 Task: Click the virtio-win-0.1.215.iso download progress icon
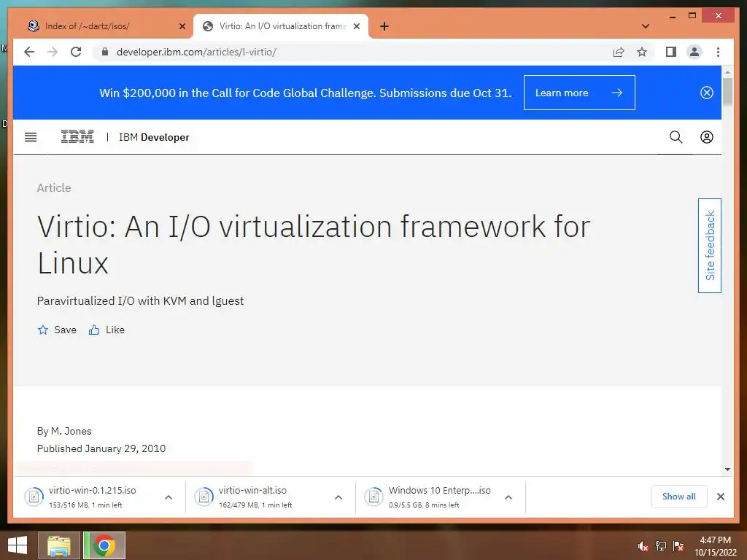34,497
